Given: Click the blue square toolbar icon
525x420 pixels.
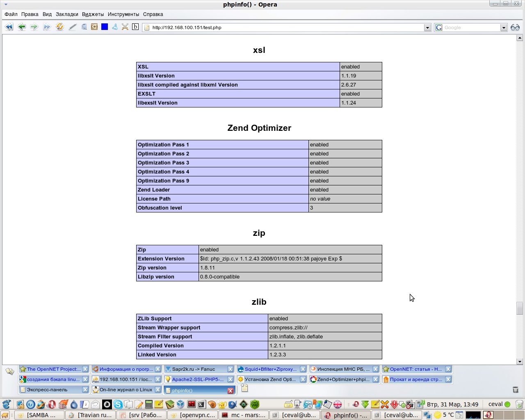Looking at the screenshot, I should [105, 27].
